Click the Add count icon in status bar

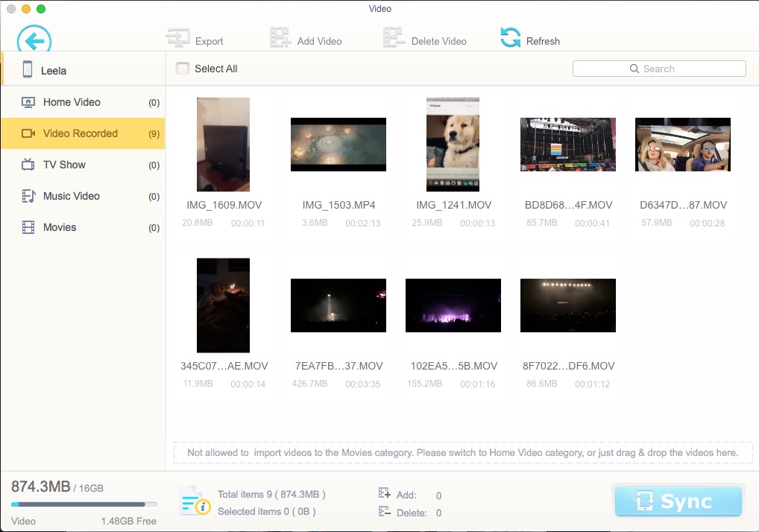pyautogui.click(x=384, y=493)
